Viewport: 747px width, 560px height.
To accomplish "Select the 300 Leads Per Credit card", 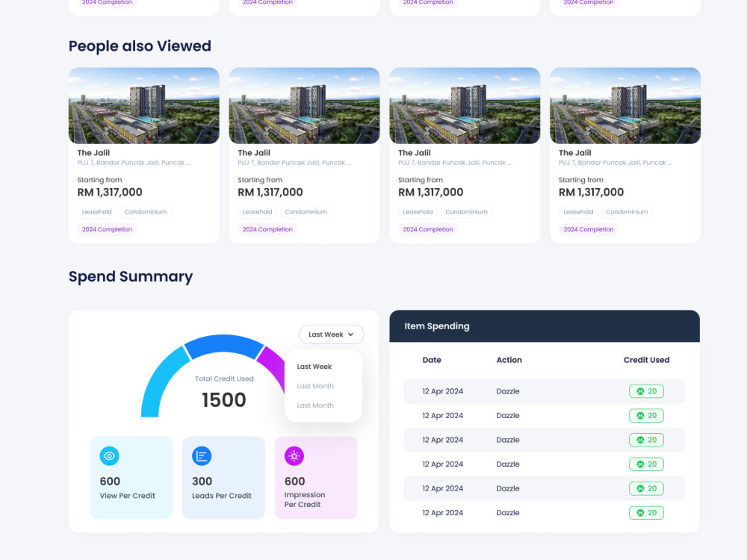I will tap(223, 478).
